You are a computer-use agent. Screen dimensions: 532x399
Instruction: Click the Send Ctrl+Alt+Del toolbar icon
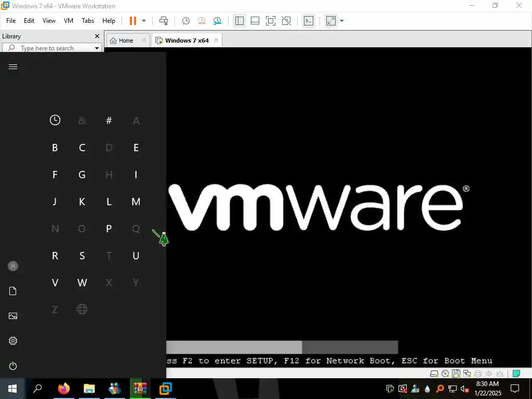coord(164,21)
